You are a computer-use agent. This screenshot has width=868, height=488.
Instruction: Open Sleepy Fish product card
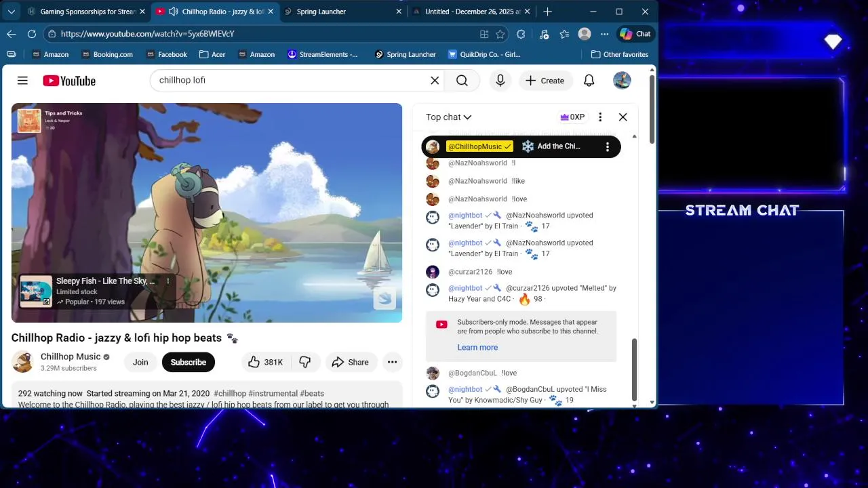click(x=98, y=291)
